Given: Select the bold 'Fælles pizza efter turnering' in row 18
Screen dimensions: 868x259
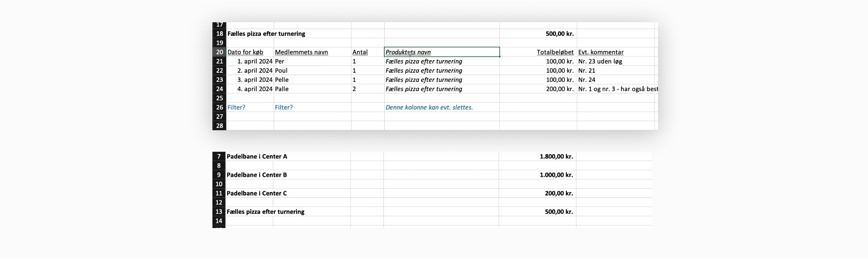Looking at the screenshot, I should pyautogui.click(x=266, y=34).
